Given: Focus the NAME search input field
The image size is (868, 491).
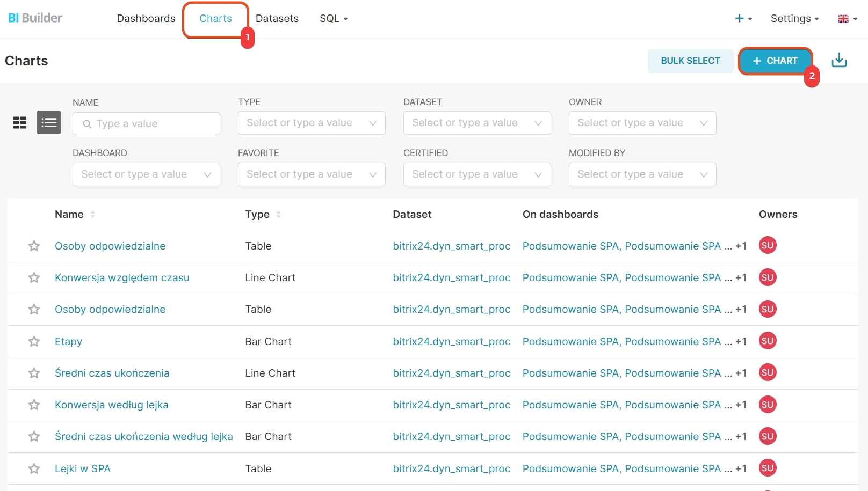Looking at the screenshot, I should 153,124.
